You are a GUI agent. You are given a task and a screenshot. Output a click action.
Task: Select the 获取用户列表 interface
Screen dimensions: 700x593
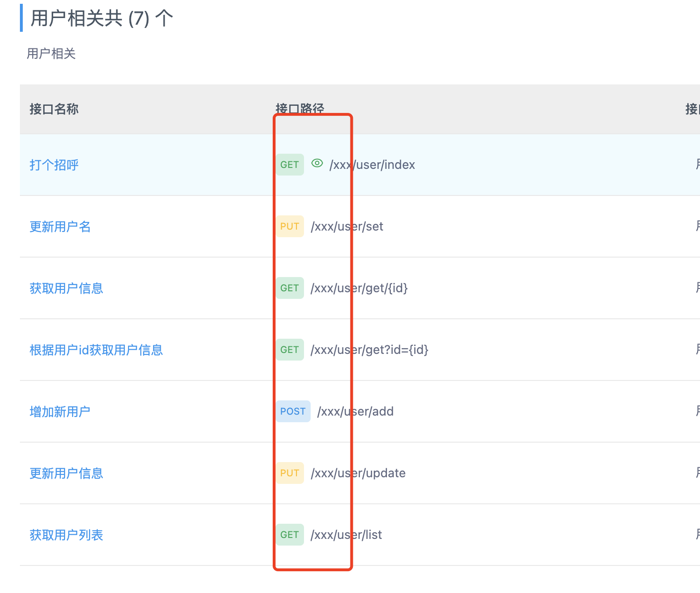point(66,535)
